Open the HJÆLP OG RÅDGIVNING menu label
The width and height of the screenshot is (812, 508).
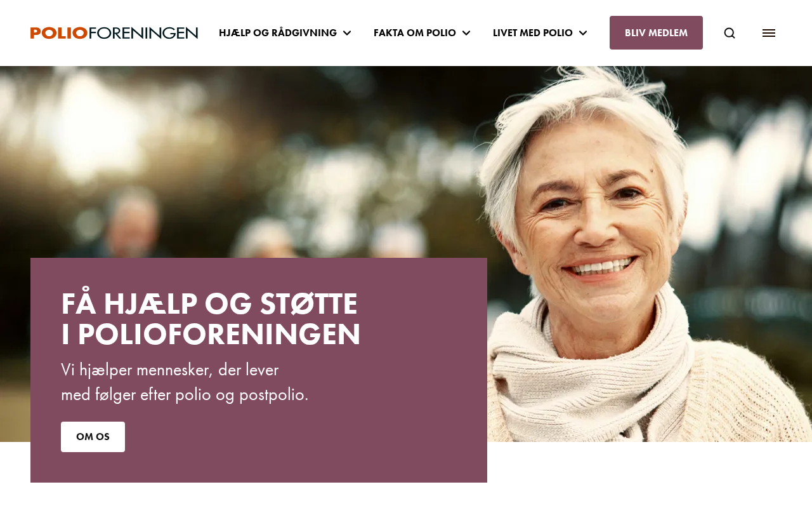pos(278,33)
